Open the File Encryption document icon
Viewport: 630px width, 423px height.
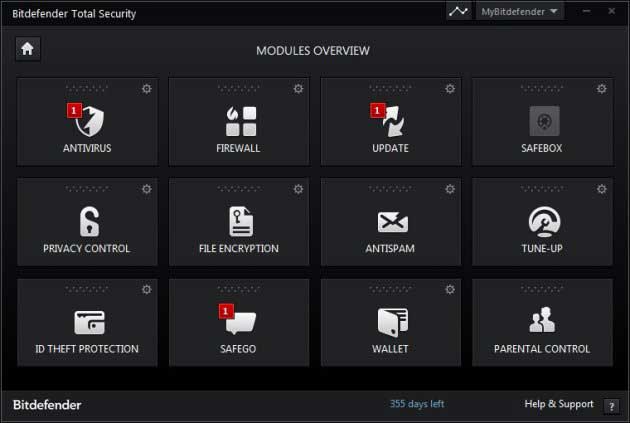240,221
